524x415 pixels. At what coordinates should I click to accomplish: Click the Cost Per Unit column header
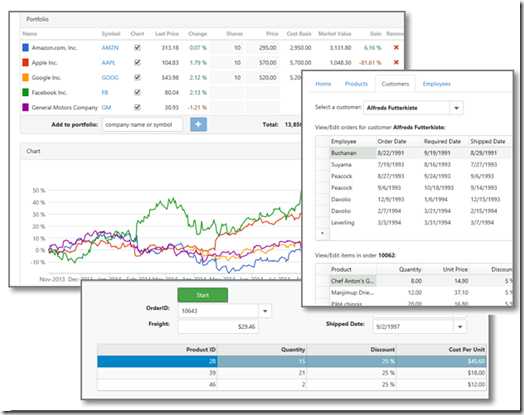(441, 350)
